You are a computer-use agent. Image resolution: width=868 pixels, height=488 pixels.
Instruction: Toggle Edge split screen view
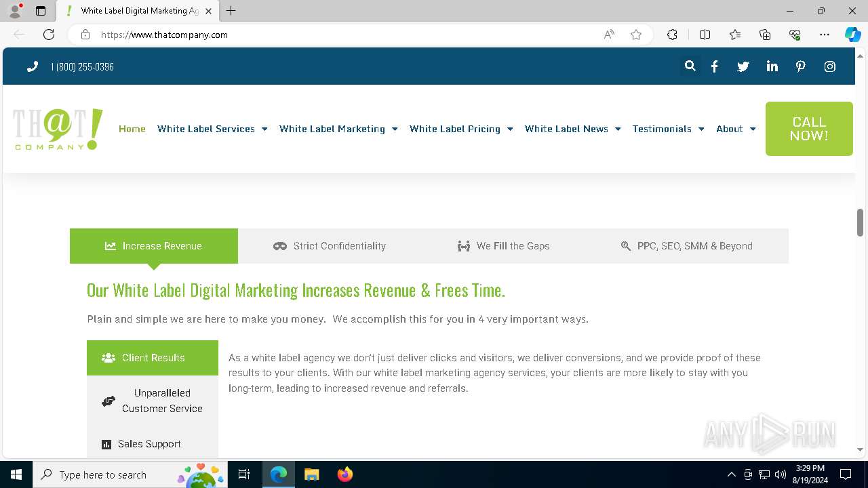pos(705,35)
